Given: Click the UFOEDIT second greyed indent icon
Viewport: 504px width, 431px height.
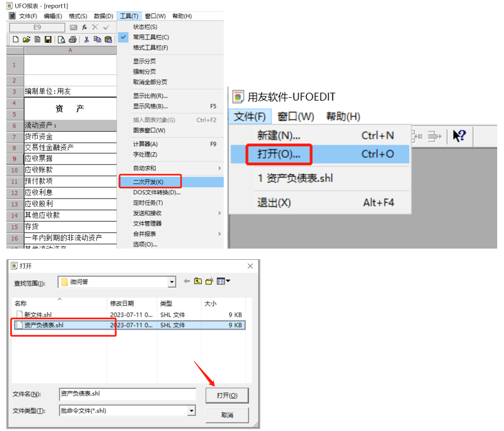Looking at the screenshot, I should (x=434, y=136).
